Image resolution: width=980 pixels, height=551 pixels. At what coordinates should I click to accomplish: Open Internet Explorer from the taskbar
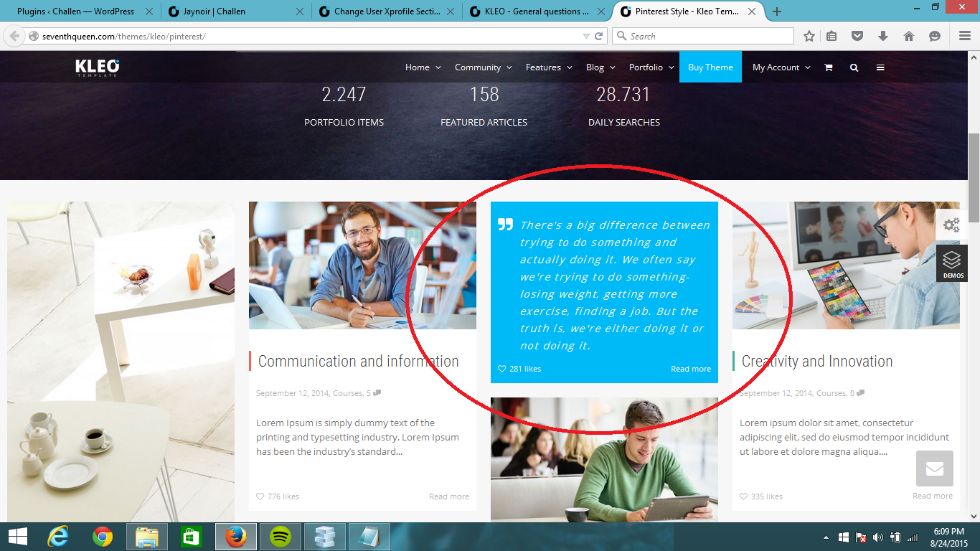coord(58,537)
